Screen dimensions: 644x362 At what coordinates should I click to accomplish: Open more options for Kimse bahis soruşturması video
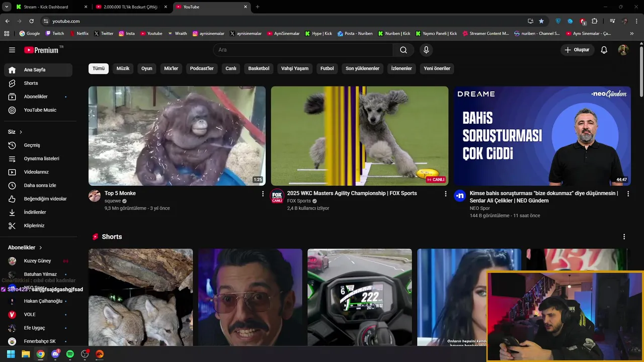(628, 194)
